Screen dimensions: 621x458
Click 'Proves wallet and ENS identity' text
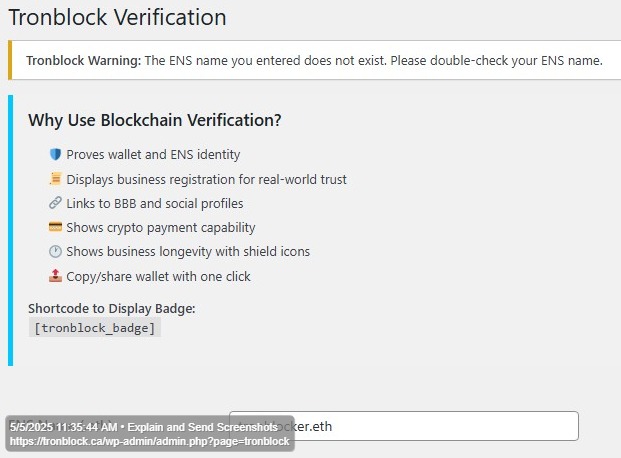[x=153, y=155]
